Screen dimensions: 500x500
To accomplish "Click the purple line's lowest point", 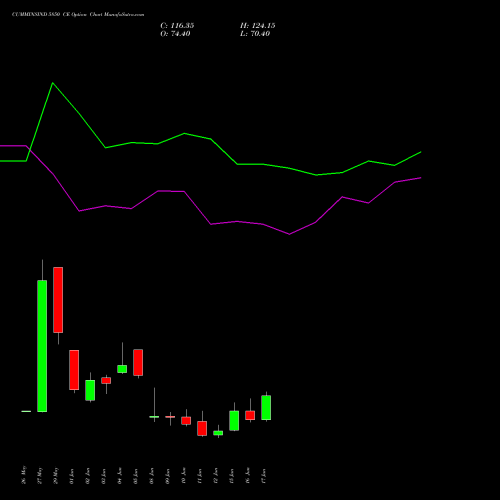I will [289, 234].
